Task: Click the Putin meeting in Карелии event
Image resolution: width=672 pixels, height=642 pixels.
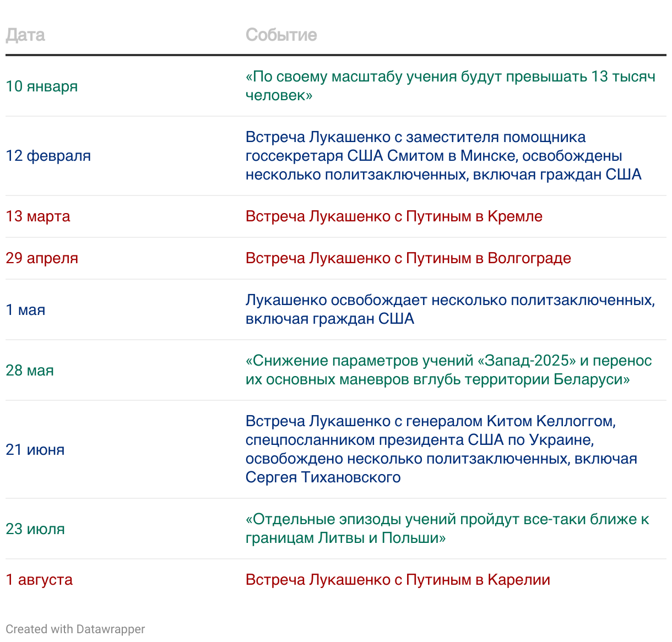Action: [x=398, y=580]
